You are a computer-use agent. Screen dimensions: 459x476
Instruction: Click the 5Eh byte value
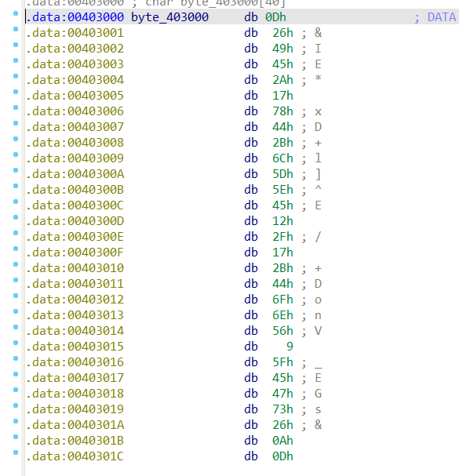click(282, 190)
